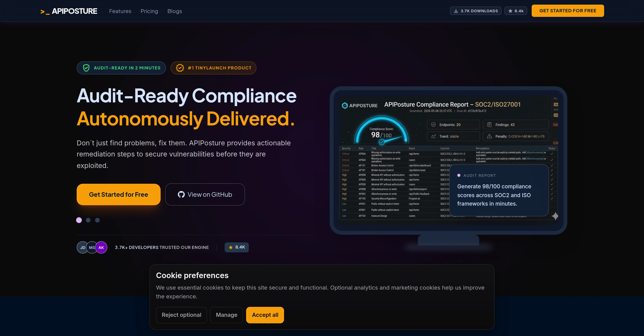Click the shield icon in Audit-Ready badge
Screen dimensions: 644x336
86,68
